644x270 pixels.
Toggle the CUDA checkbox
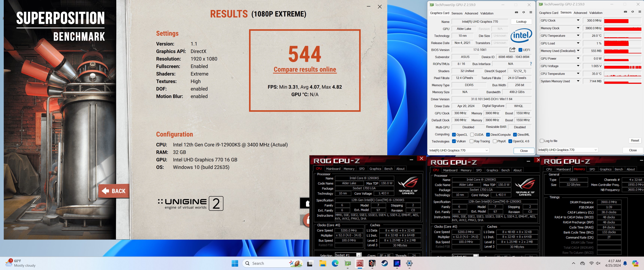click(x=472, y=135)
